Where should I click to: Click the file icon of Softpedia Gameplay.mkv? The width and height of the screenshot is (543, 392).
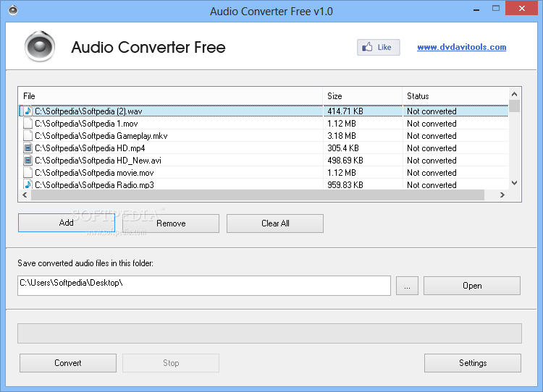[x=28, y=136]
